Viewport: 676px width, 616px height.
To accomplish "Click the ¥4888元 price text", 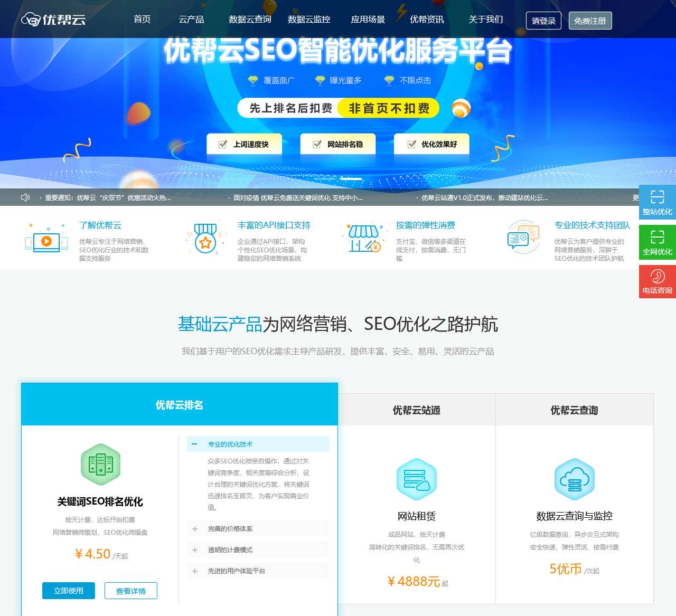I will point(414,582).
